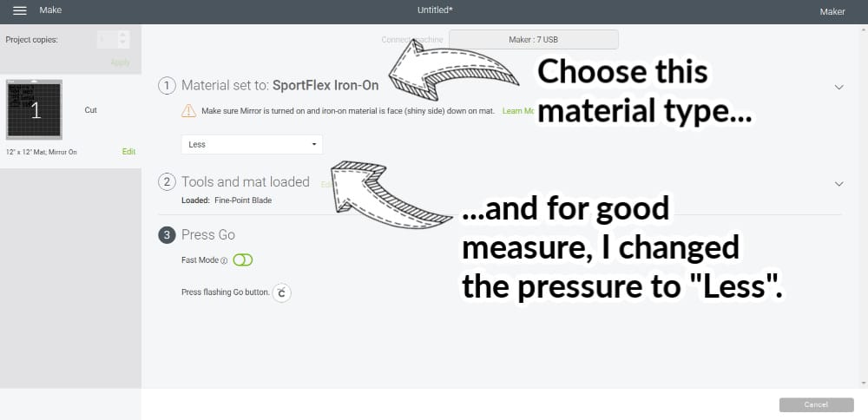Screen dimensions: 868x420
Task: Click the step 2 circle icon
Action: pyautogui.click(x=168, y=182)
